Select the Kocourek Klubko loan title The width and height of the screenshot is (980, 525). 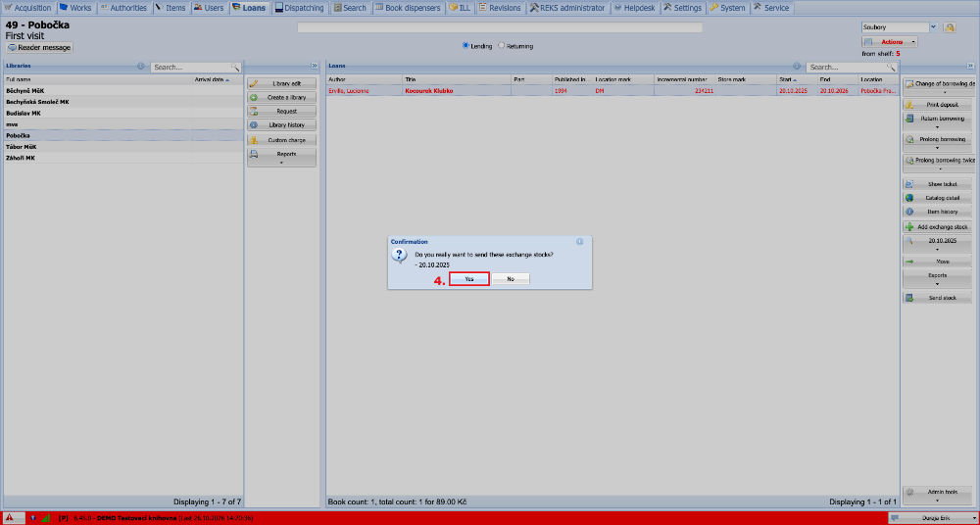(429, 91)
